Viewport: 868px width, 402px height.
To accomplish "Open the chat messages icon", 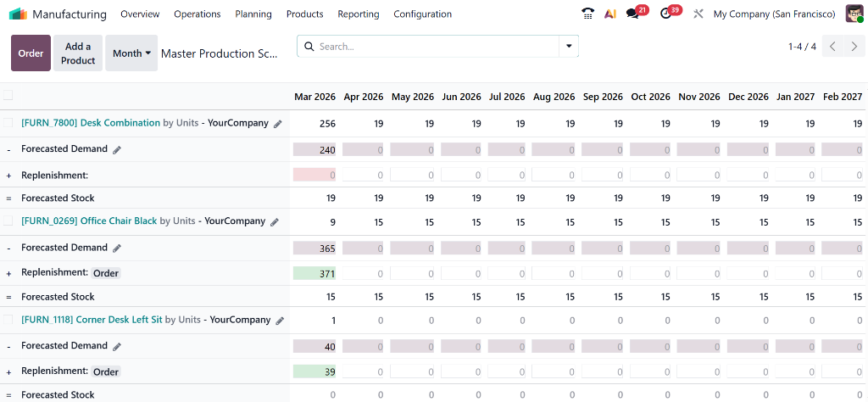I will tap(632, 14).
